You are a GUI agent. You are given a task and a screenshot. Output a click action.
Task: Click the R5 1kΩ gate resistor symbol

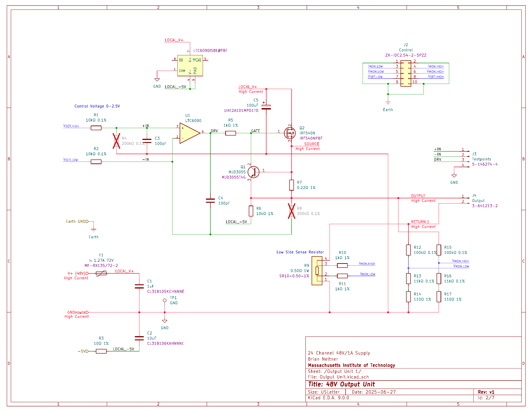pyautogui.click(x=230, y=133)
